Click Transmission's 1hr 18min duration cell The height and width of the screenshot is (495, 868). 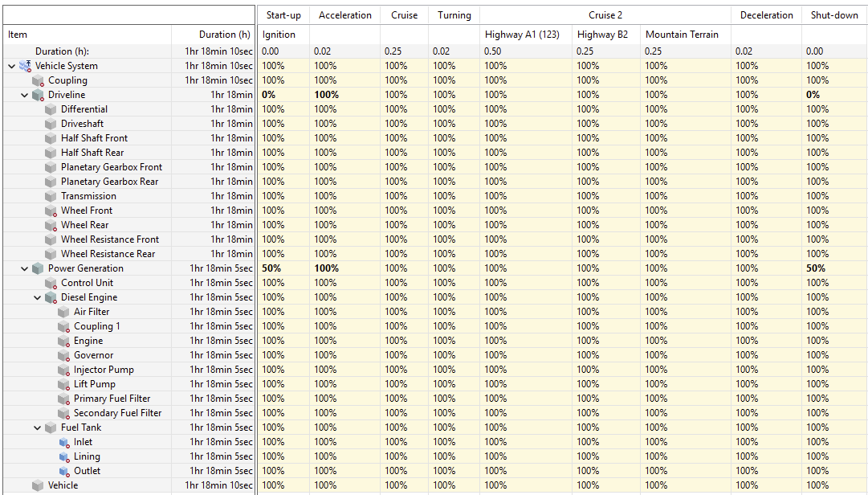click(213, 195)
